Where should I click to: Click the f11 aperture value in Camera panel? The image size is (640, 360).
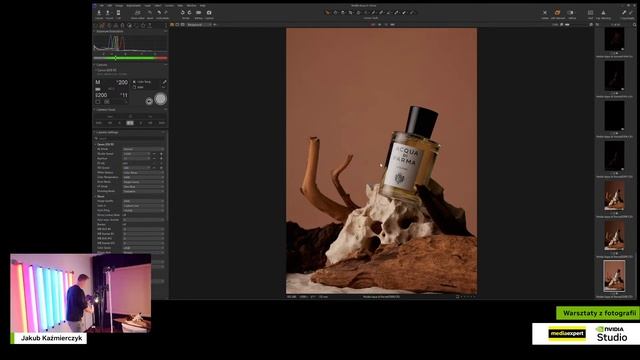(124, 95)
